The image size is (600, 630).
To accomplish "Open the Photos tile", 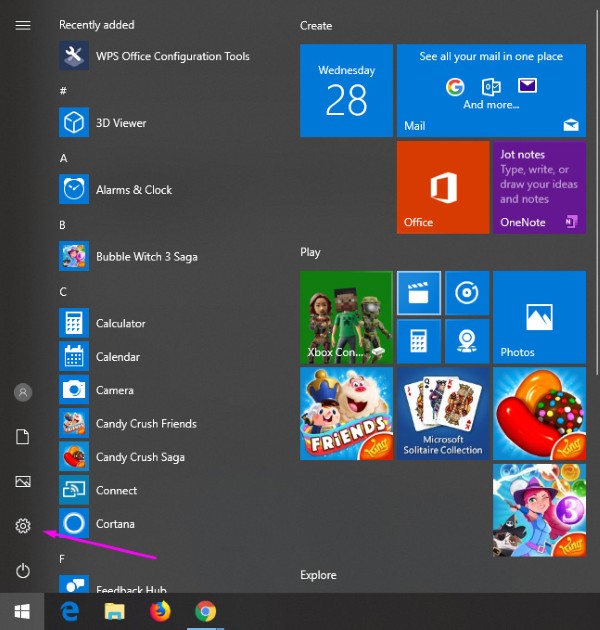I will 539,316.
